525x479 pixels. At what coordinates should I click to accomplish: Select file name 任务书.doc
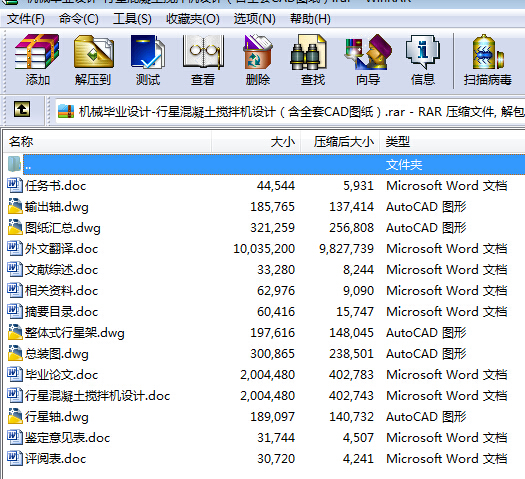(56, 186)
